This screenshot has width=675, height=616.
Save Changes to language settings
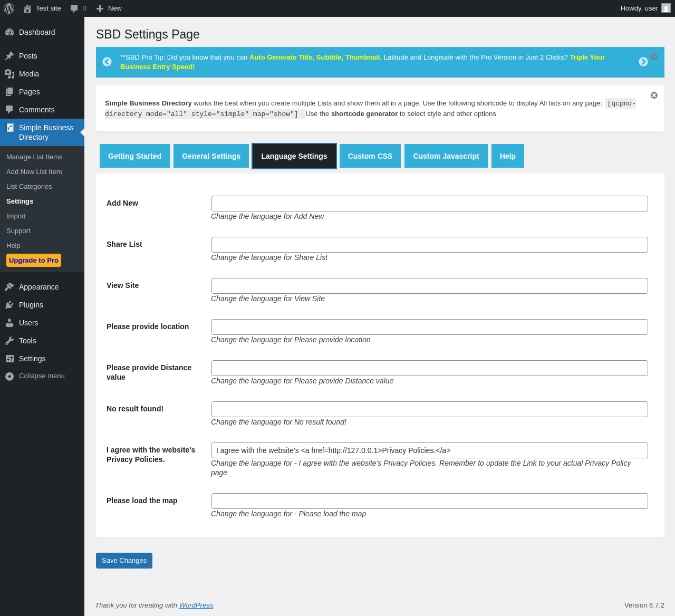pos(124,561)
